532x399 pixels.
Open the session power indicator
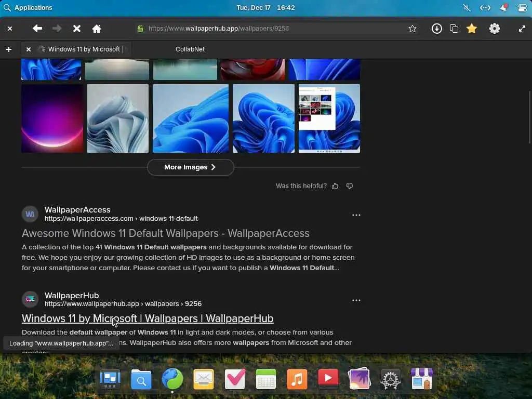click(522, 7)
